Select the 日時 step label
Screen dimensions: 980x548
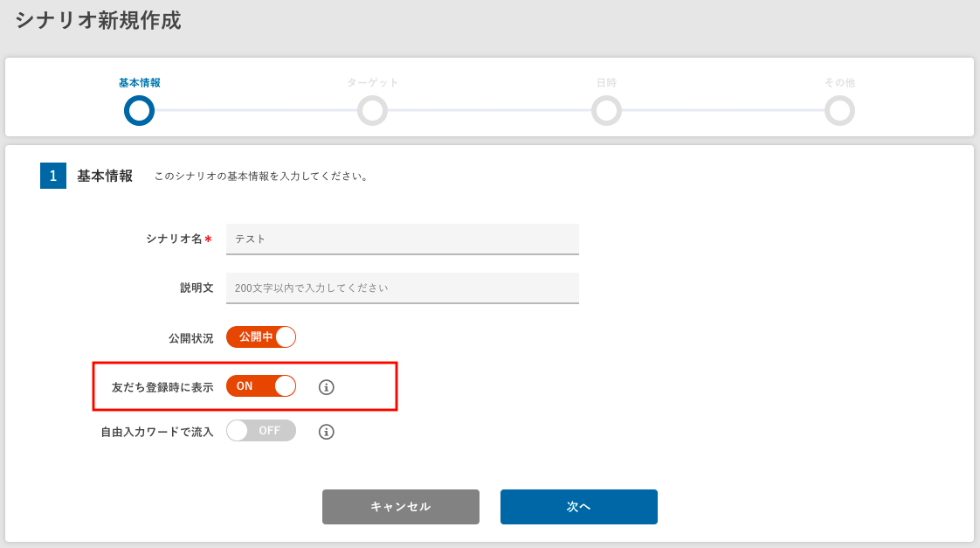[606, 83]
